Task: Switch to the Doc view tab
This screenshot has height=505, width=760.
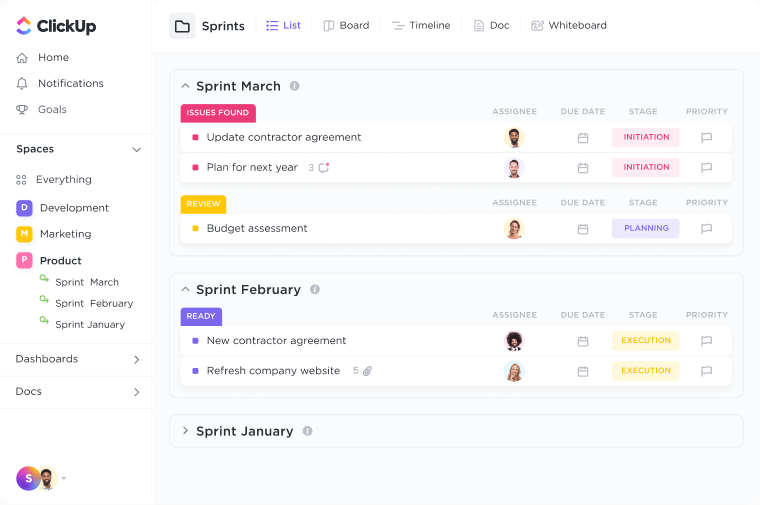Action: (x=491, y=26)
